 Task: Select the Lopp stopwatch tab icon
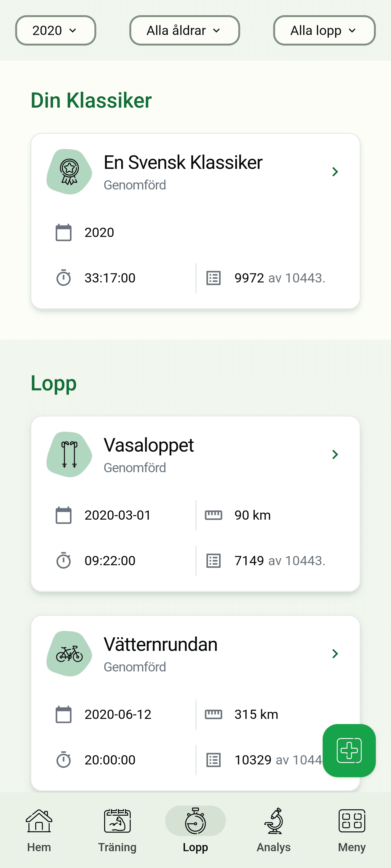point(195,821)
